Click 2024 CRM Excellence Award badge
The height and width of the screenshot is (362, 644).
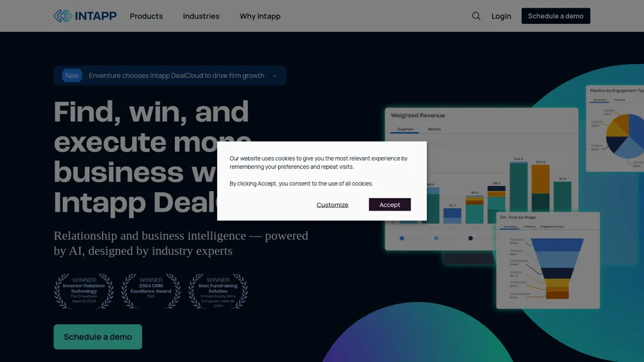tap(151, 290)
